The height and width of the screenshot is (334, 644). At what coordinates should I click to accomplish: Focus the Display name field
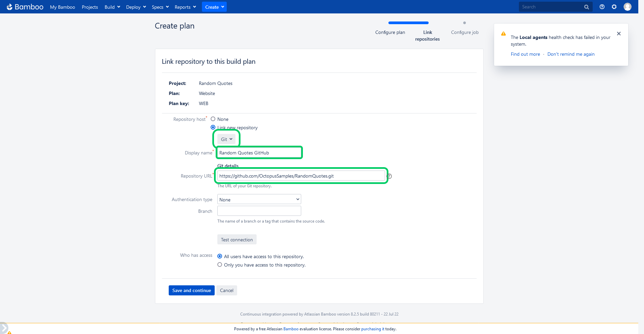(259, 153)
